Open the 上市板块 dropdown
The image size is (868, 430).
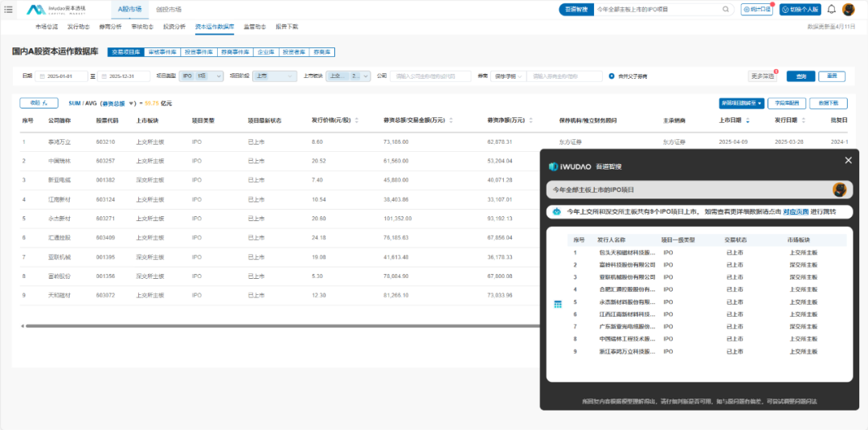pyautogui.click(x=348, y=76)
